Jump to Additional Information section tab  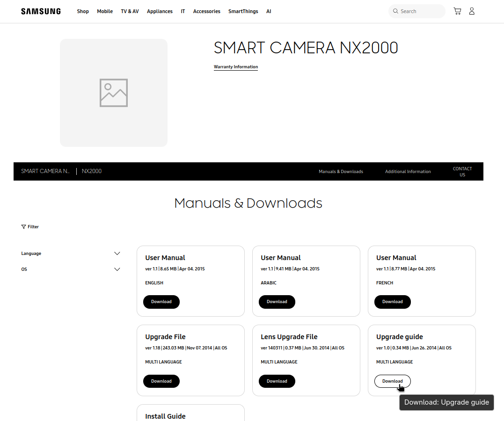408,172
